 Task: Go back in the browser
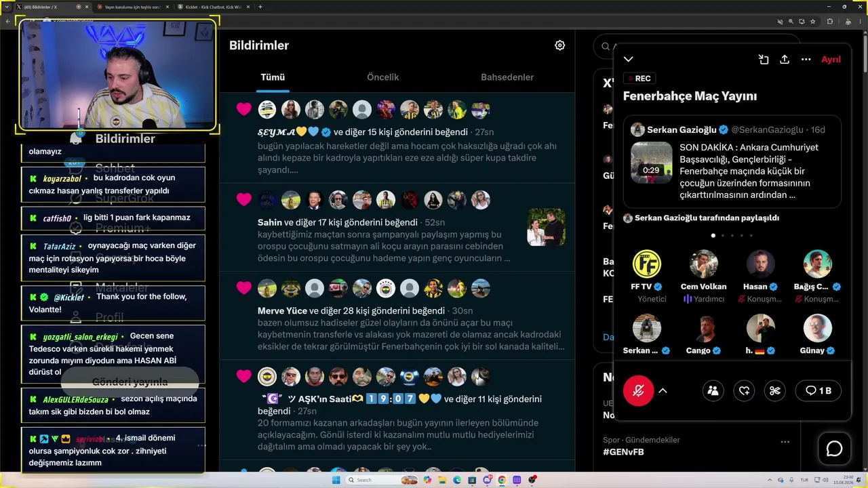[x=7, y=21]
